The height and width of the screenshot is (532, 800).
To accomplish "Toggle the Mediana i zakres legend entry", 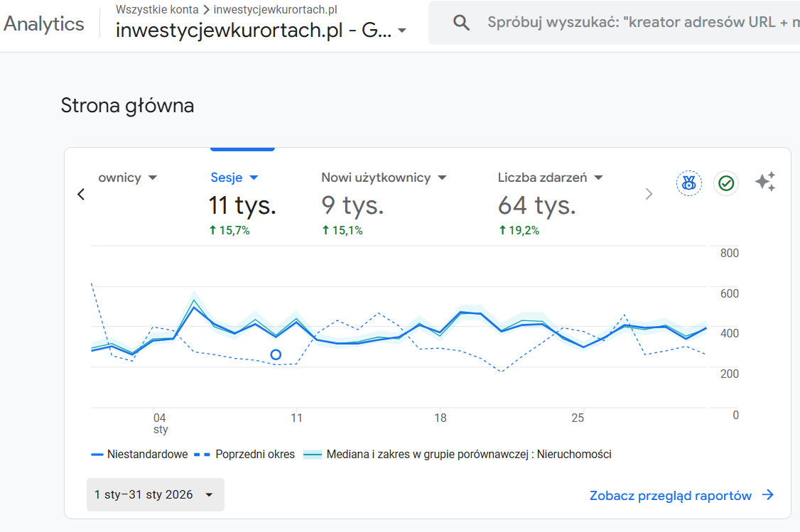I will coord(458,455).
